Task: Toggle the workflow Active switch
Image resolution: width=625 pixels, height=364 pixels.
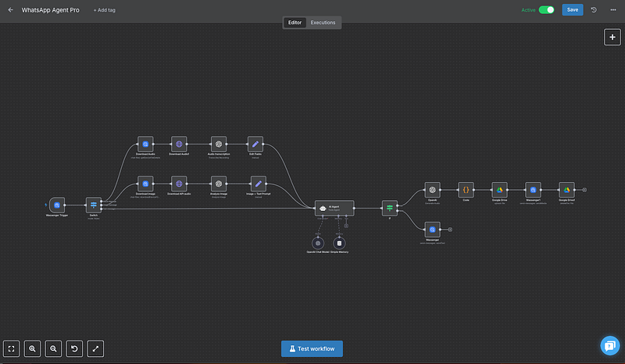Action: [546, 10]
